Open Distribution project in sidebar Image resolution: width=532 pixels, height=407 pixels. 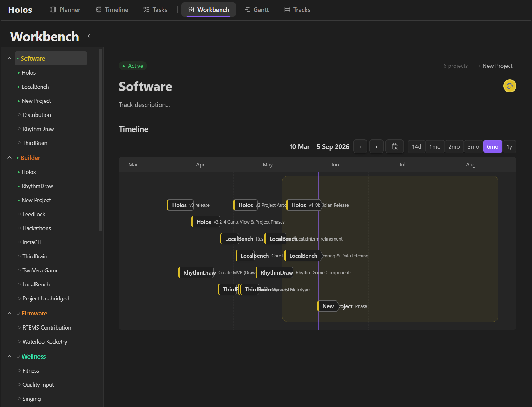37,115
